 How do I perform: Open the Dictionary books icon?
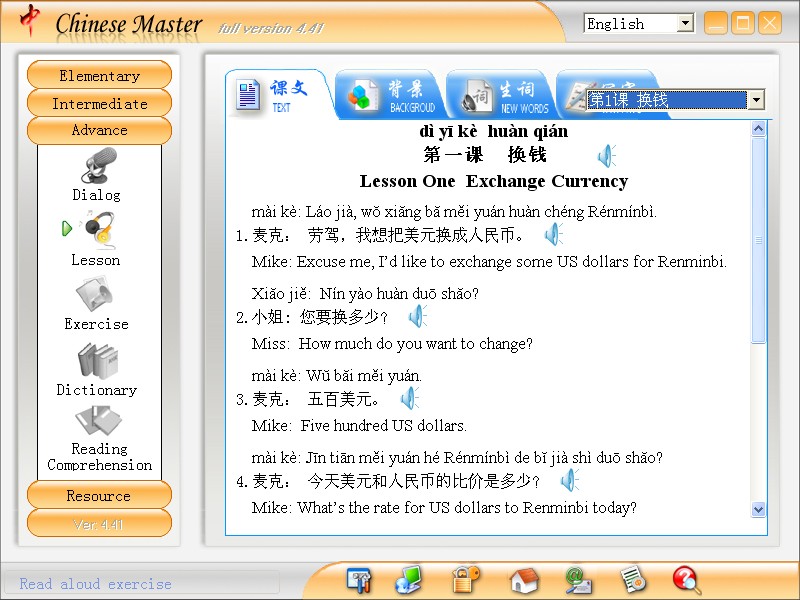click(98, 361)
